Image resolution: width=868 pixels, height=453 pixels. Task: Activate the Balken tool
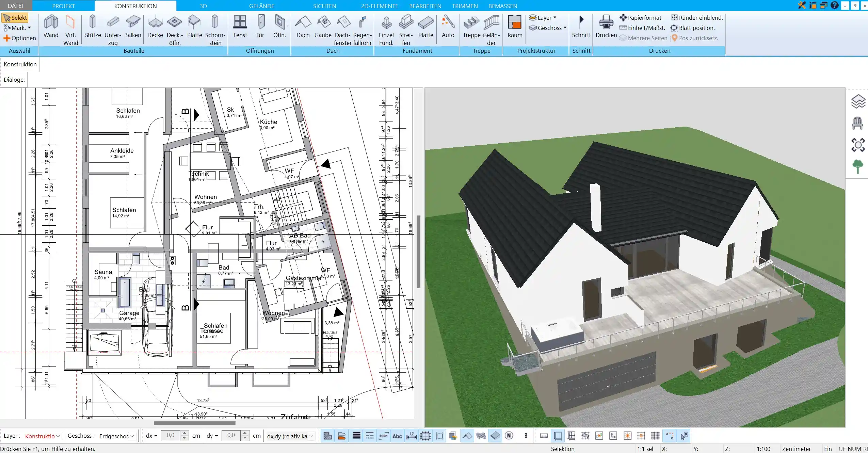[132, 26]
